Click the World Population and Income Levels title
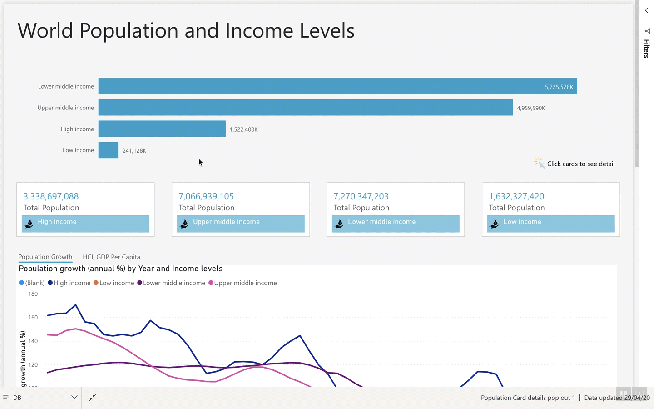Viewport: 654px width, 409px height. point(186,30)
